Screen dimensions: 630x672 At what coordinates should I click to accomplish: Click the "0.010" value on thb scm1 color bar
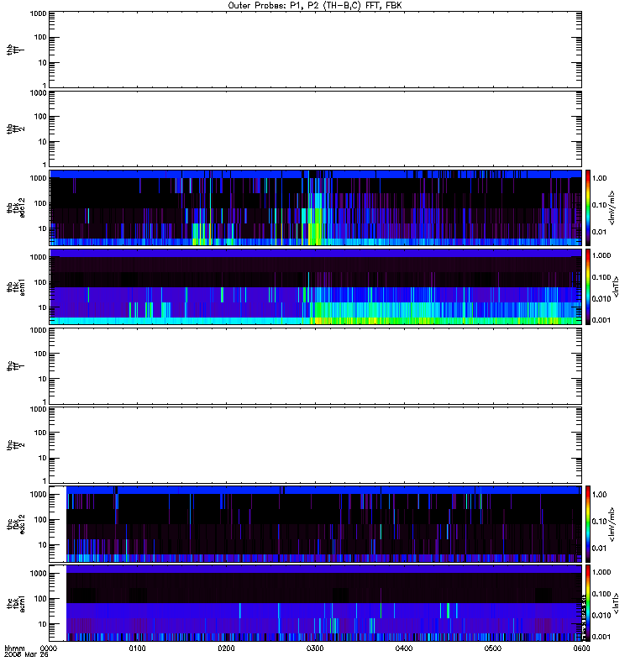[x=601, y=299]
